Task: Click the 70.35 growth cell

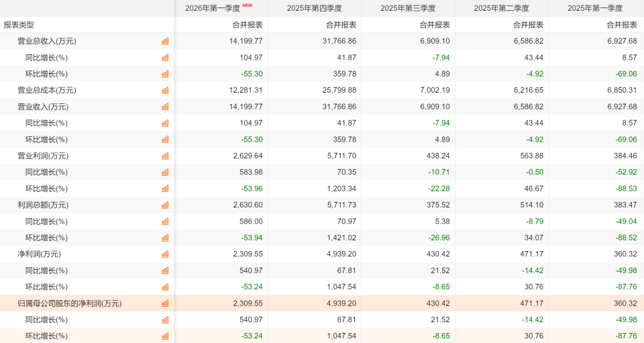Action: click(347, 172)
